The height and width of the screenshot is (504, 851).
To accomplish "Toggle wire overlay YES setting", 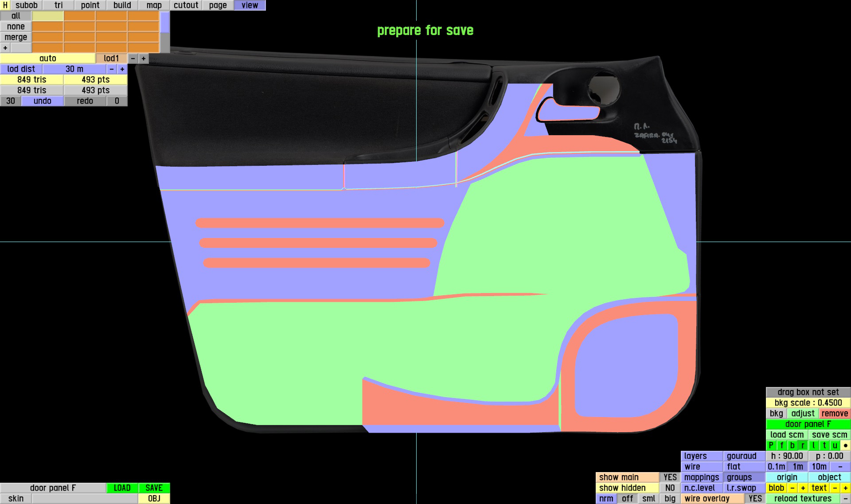I will pyautogui.click(x=755, y=499).
